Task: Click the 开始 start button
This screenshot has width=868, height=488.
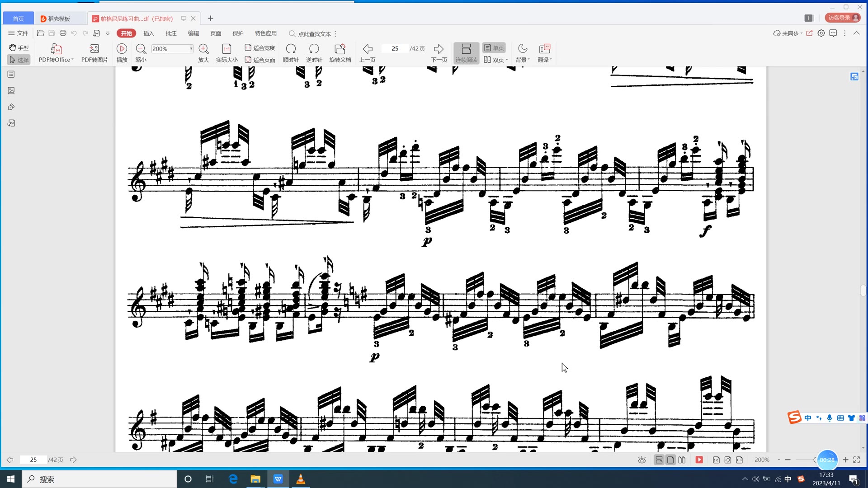Action: [x=126, y=33]
